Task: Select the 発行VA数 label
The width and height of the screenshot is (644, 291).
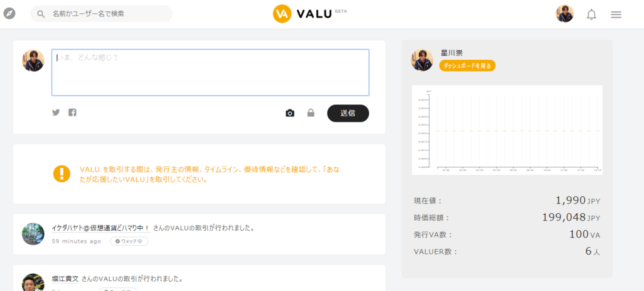Action: 433,235
